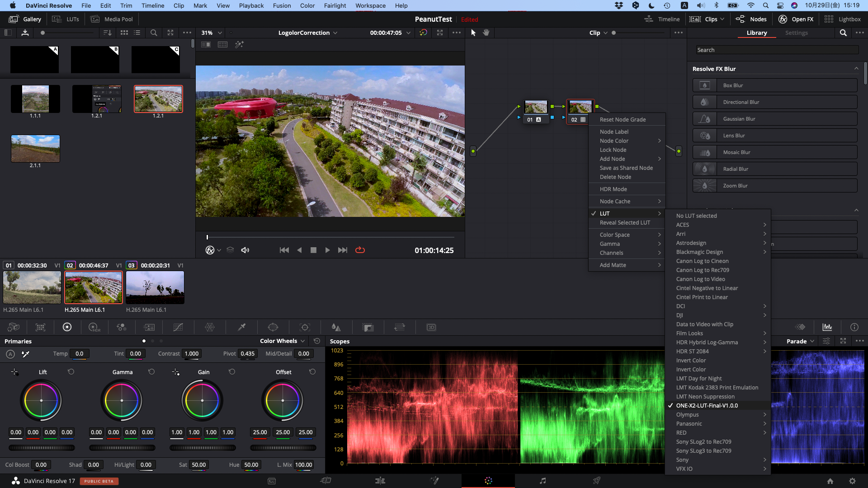
Task: Collapse the Resolve FX Blur category
Action: coord(856,69)
